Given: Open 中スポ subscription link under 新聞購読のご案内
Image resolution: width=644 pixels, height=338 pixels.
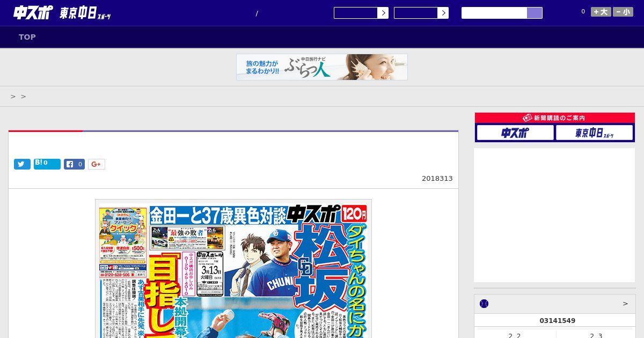Looking at the screenshot, I should point(515,133).
